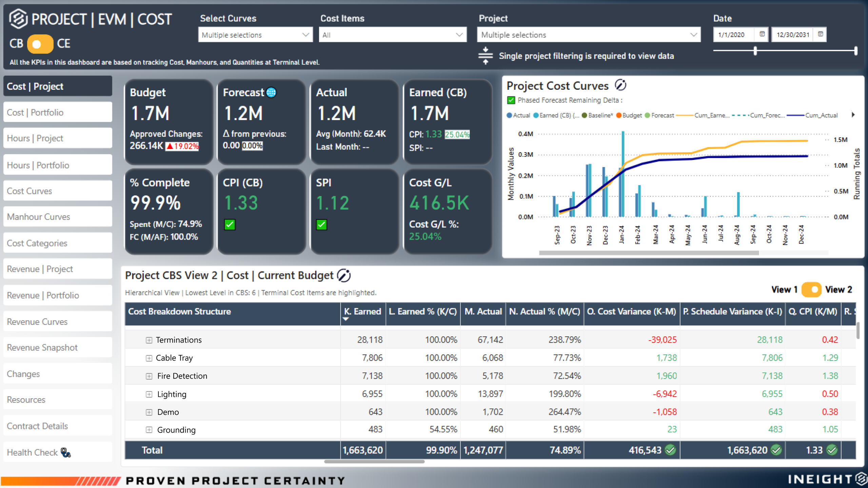Open the end date calendar picker icon
Screen dimensions: 868x488
(x=820, y=34)
